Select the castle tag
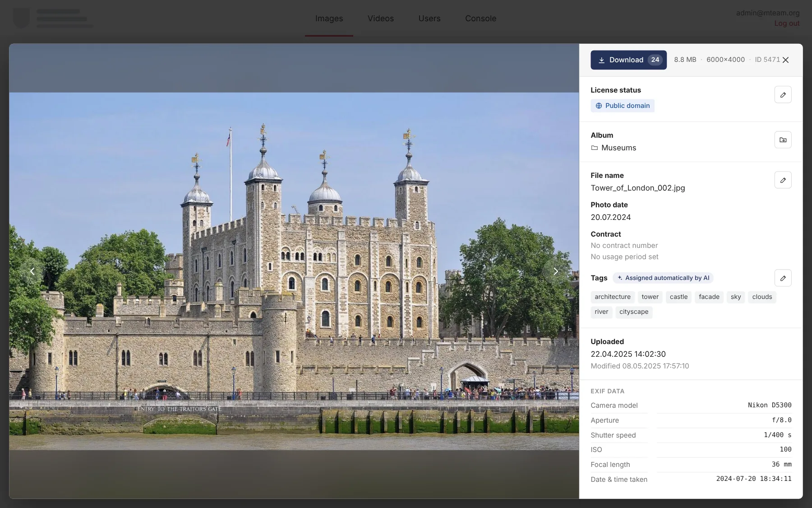This screenshot has height=508, width=812. coord(678,297)
